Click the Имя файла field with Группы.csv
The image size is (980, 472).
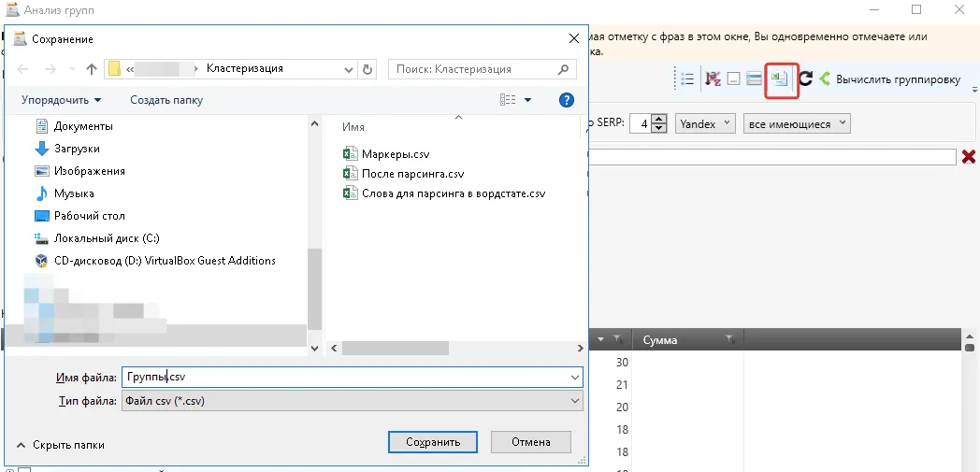click(x=352, y=377)
